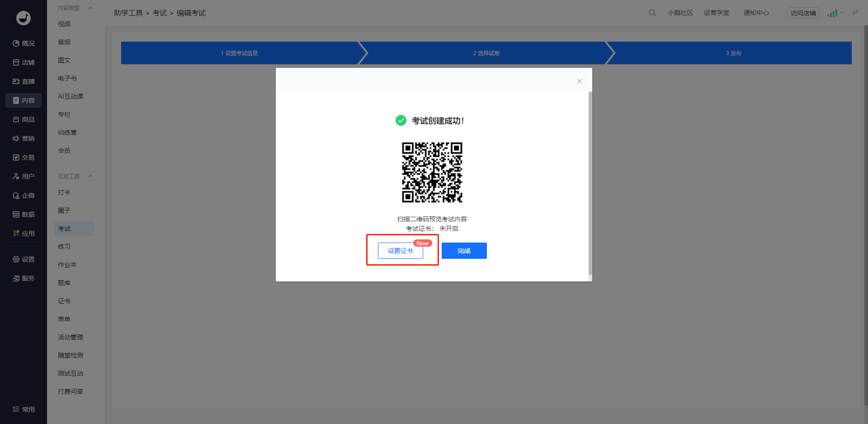Collapse the 互动工具 group
The image size is (868, 424).
pos(90,176)
